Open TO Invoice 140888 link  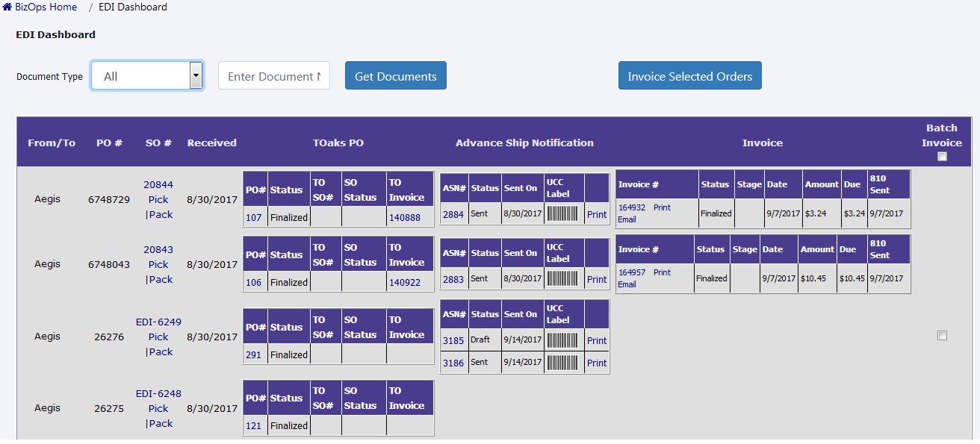(x=404, y=218)
